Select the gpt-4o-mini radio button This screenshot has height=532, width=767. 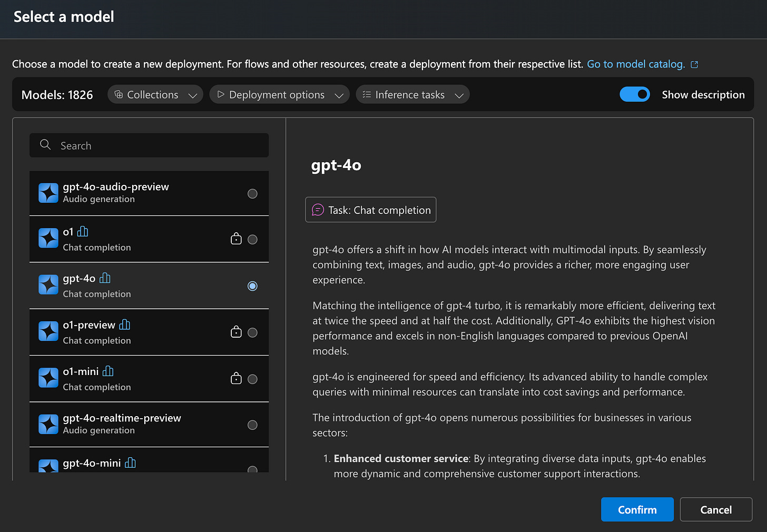(x=253, y=469)
